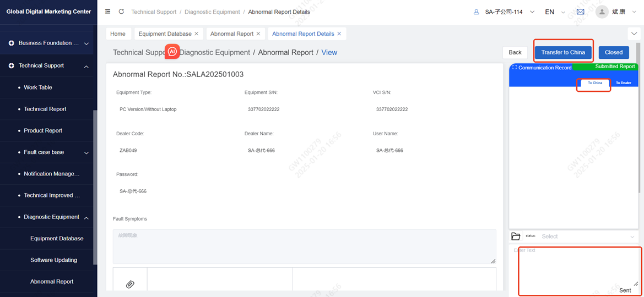This screenshot has width=644, height=297.
Task: Click the user avatar icon
Action: pyautogui.click(x=602, y=12)
